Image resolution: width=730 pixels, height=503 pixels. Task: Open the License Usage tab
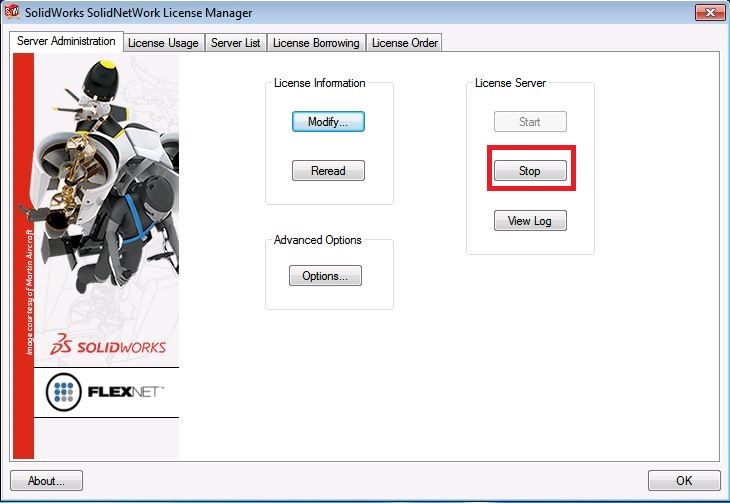pyautogui.click(x=164, y=42)
